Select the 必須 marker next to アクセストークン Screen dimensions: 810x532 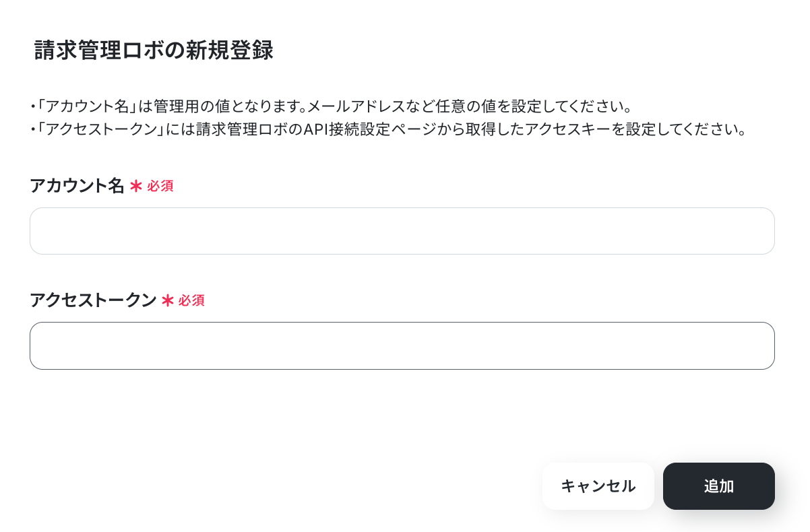click(191, 301)
